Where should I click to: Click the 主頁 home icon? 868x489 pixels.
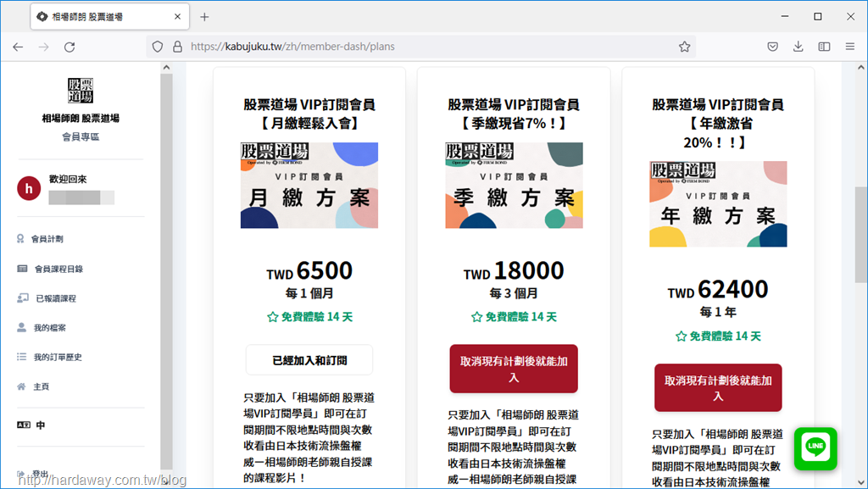tap(21, 386)
